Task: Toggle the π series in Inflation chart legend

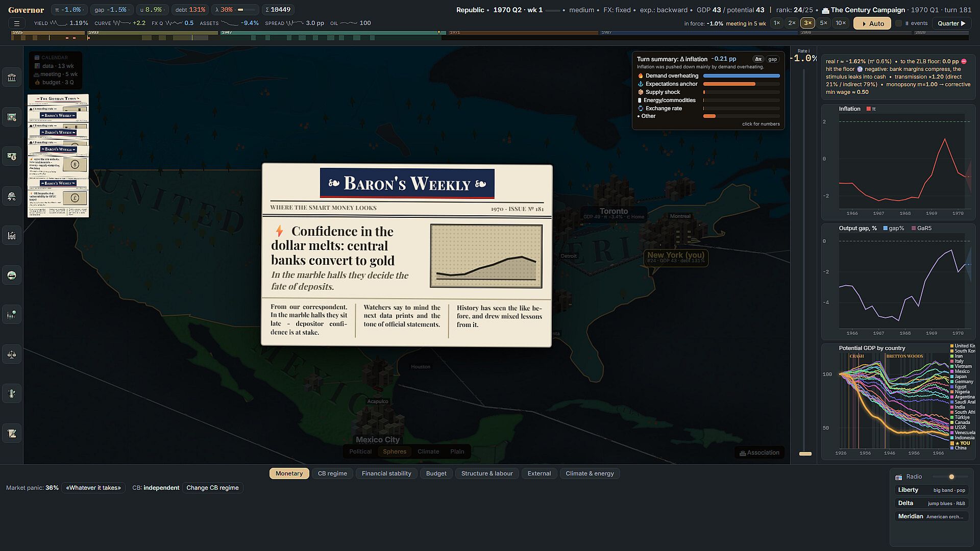Action: pos(871,109)
